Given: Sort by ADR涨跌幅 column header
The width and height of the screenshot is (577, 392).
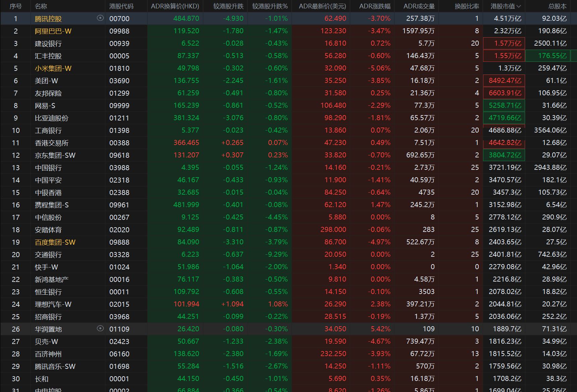Looking at the screenshot, I should [375, 6].
